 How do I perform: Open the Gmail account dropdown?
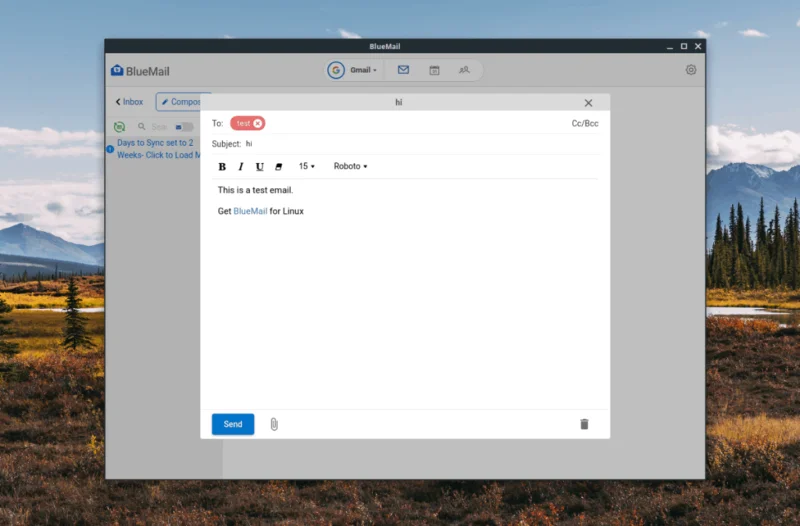(363, 70)
